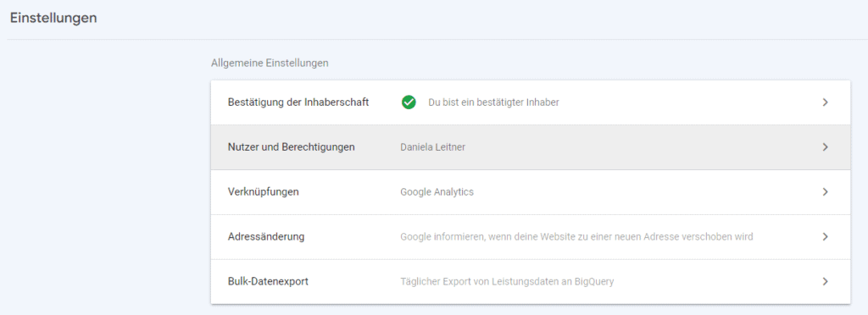Image resolution: width=868 pixels, height=315 pixels.
Task: Click the 'Google Analytics' linked service text
Action: click(x=437, y=191)
